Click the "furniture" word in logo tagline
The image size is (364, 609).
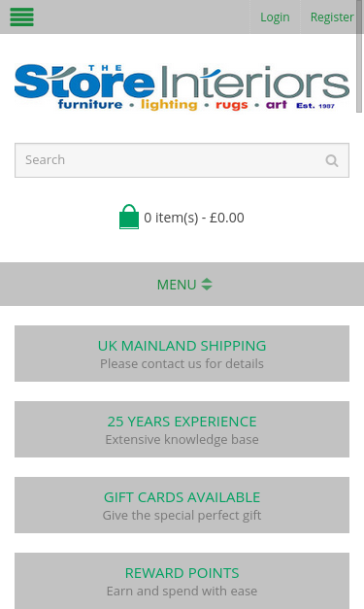point(90,105)
